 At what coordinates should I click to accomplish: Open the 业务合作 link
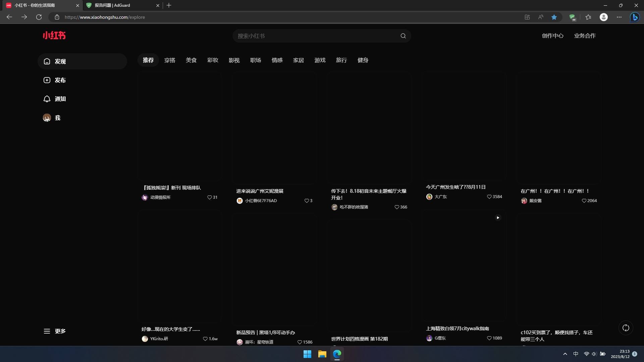coord(585,36)
